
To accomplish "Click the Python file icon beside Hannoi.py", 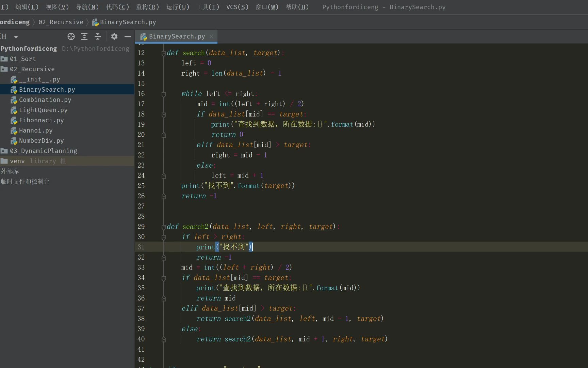I will point(14,131).
